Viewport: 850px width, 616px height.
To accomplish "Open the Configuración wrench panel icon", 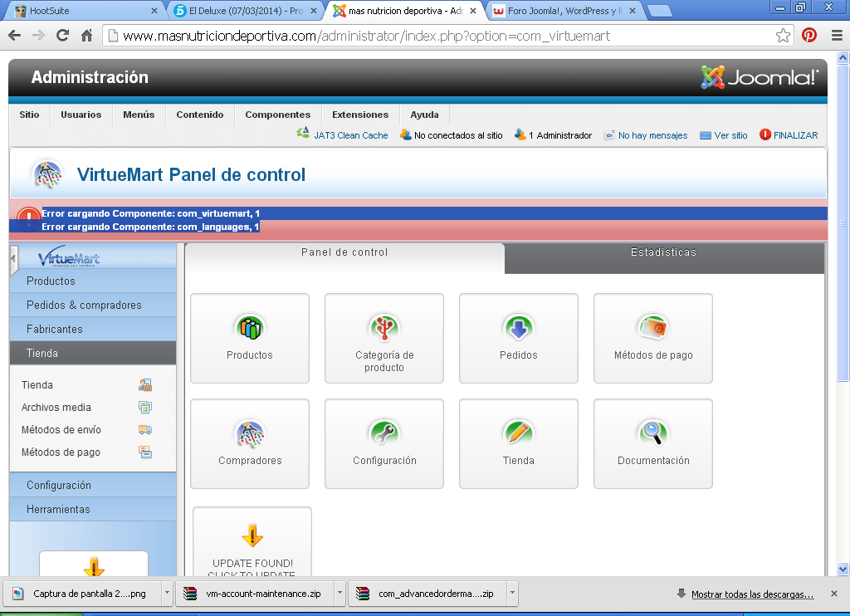I will click(384, 443).
